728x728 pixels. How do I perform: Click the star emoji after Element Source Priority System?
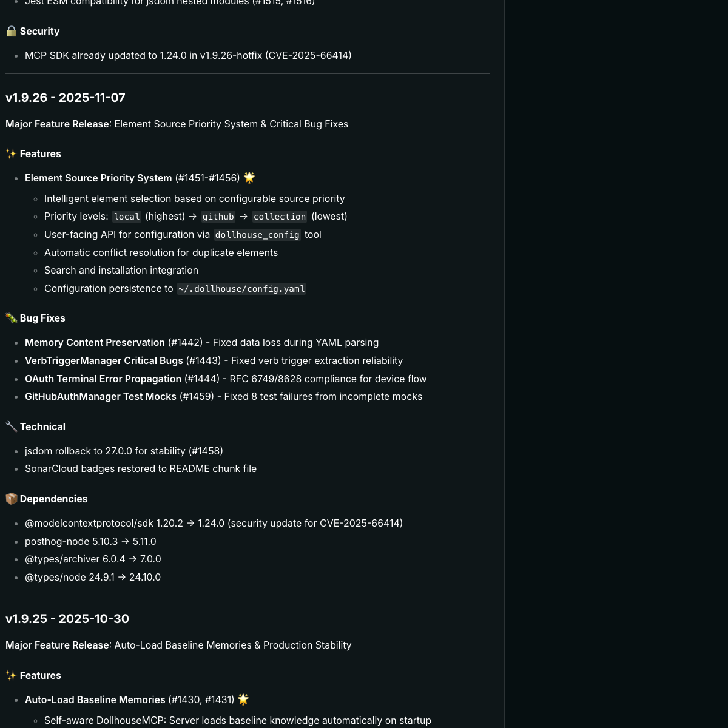pos(249,178)
